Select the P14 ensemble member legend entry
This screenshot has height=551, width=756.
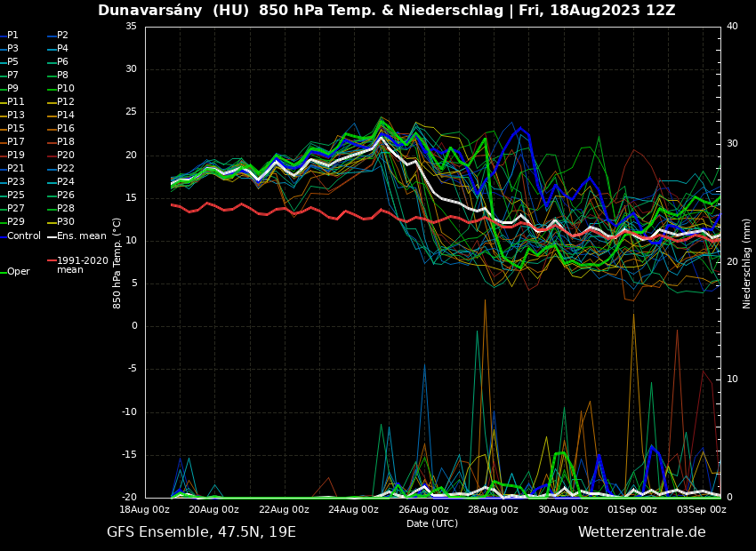[x=66, y=116]
